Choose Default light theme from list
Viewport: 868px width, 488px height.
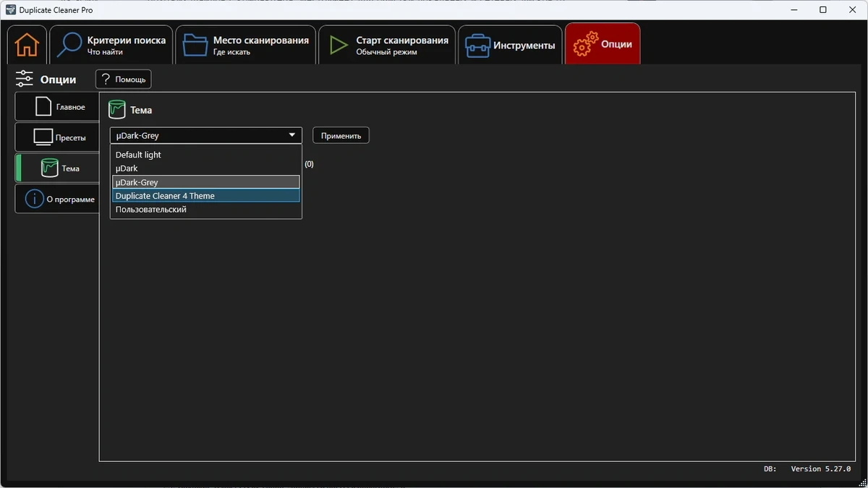[206, 155]
